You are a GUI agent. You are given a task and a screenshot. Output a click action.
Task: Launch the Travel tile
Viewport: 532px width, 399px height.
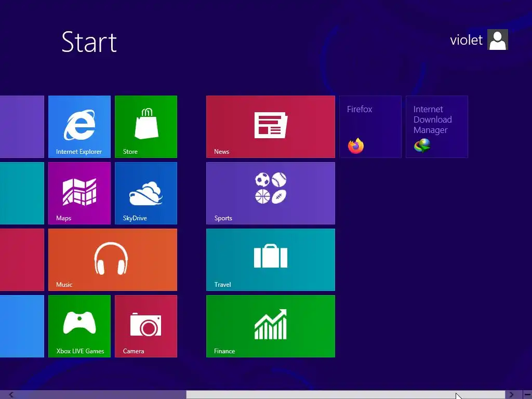coord(270,260)
